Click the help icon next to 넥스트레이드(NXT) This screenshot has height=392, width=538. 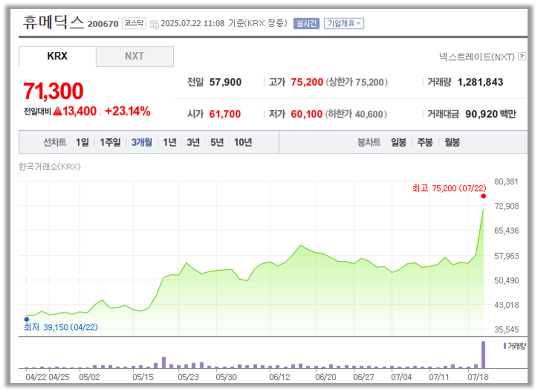point(521,56)
